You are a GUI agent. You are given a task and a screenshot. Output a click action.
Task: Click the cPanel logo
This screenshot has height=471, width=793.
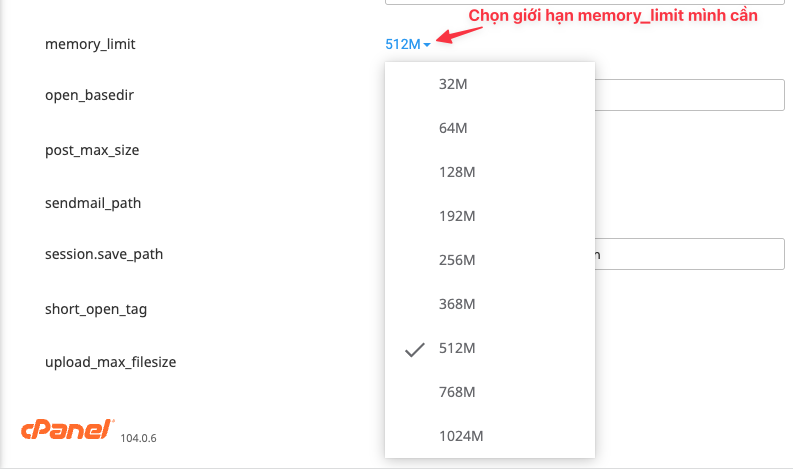(x=67, y=430)
